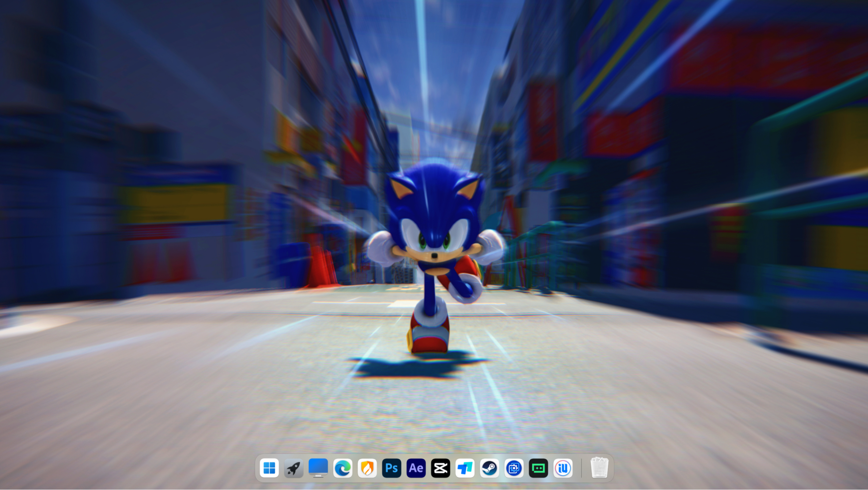This screenshot has width=868, height=490.
Task: Open the blue gear settings tool icon
Action: pos(514,468)
